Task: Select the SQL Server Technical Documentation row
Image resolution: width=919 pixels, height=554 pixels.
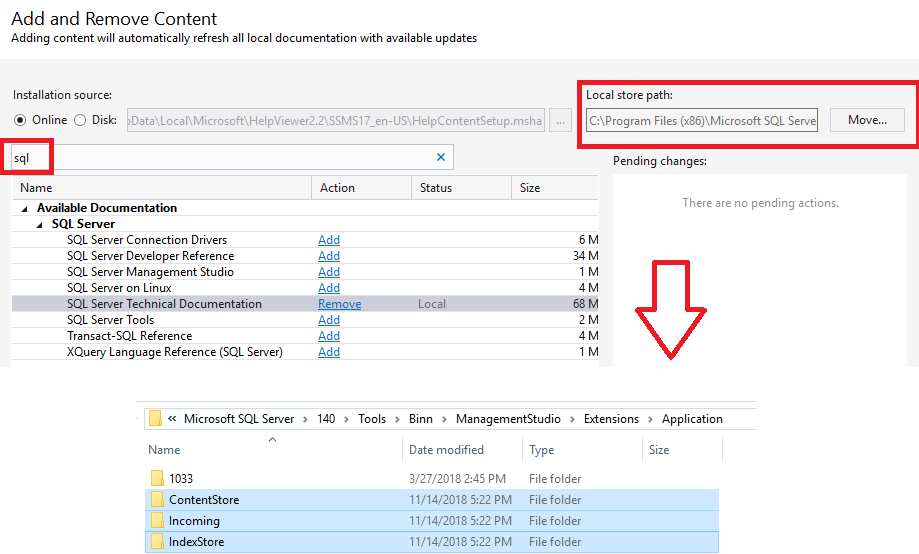Action: [305, 304]
